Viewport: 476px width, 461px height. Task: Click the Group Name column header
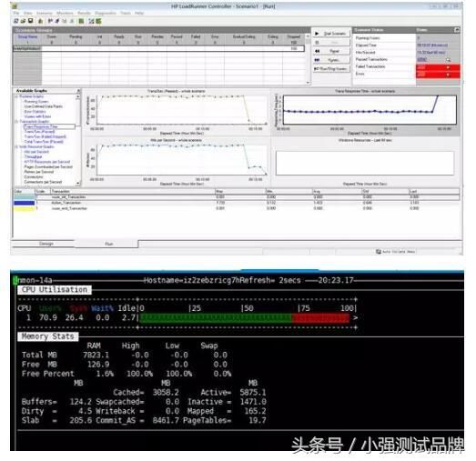point(27,36)
